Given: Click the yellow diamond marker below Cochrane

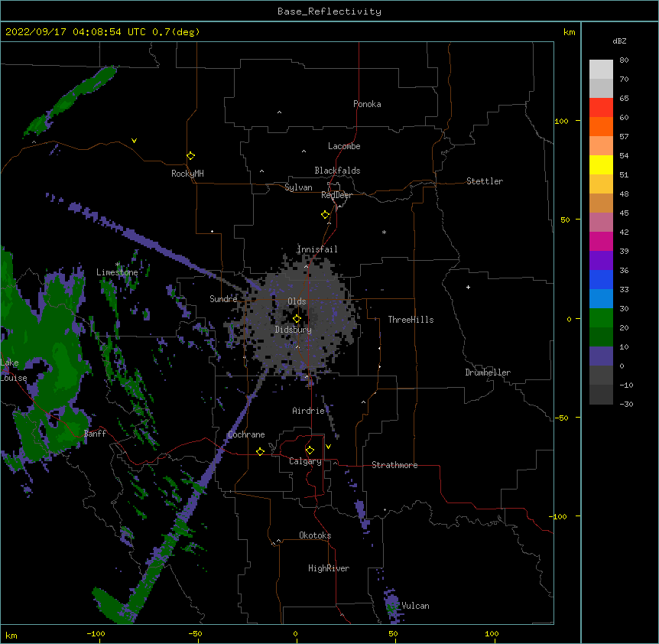Looking at the screenshot, I should (260, 451).
